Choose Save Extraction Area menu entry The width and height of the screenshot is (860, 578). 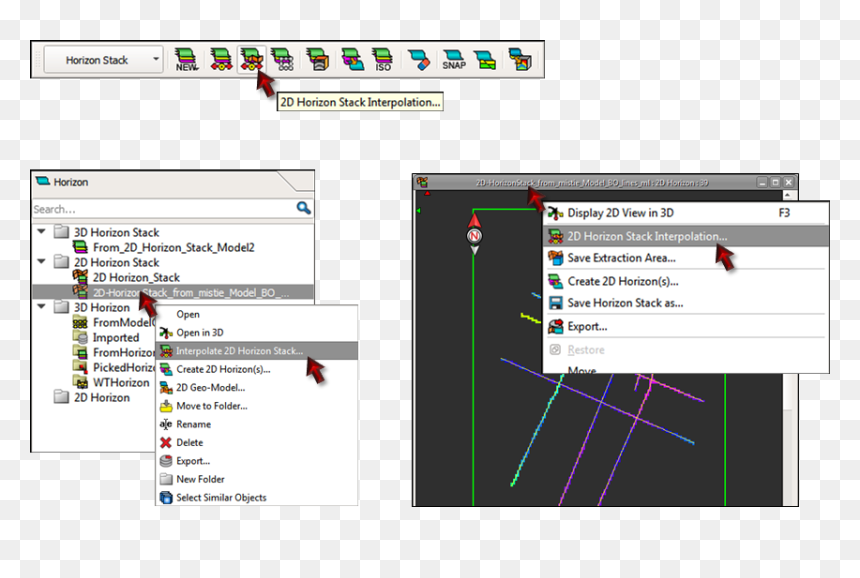pyautogui.click(x=686, y=258)
